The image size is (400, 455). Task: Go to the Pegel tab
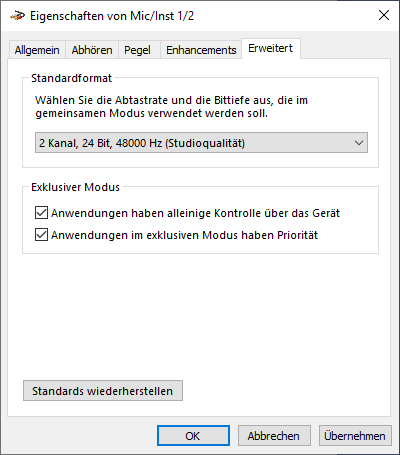pyautogui.click(x=137, y=50)
